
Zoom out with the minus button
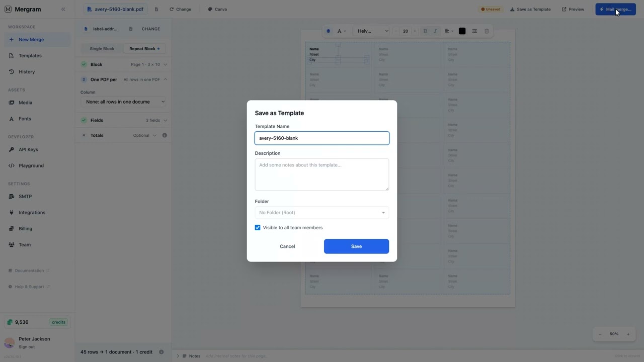[600, 334]
